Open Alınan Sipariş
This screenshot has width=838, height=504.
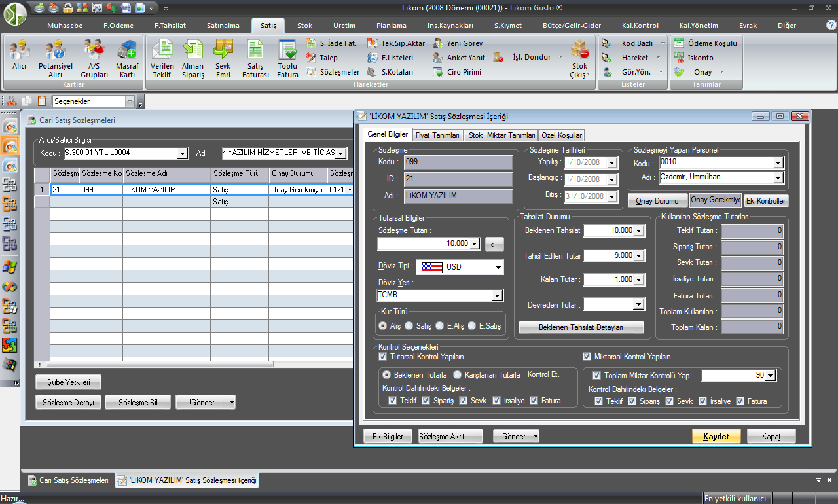coord(192,58)
